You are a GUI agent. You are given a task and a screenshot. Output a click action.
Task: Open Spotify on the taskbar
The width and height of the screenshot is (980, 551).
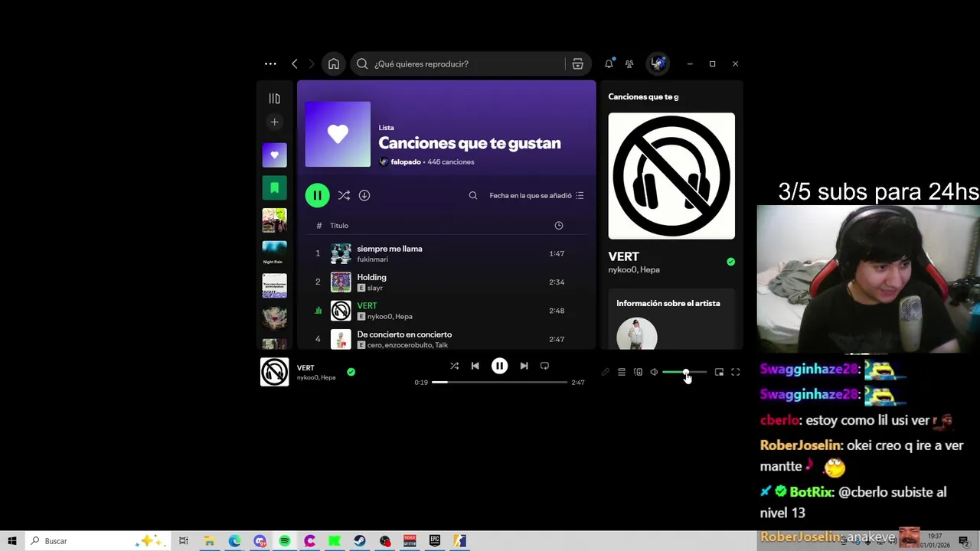coord(284,541)
